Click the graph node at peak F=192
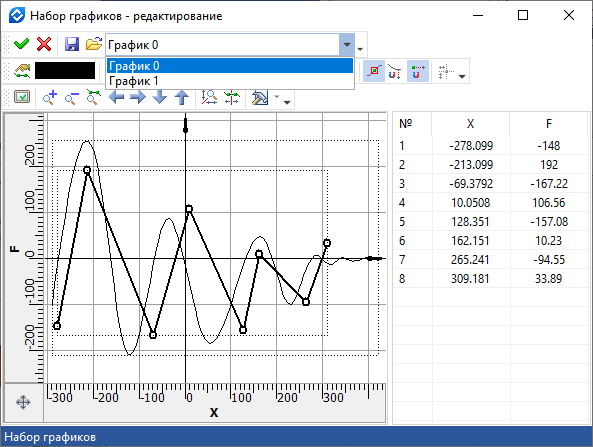 87,170
